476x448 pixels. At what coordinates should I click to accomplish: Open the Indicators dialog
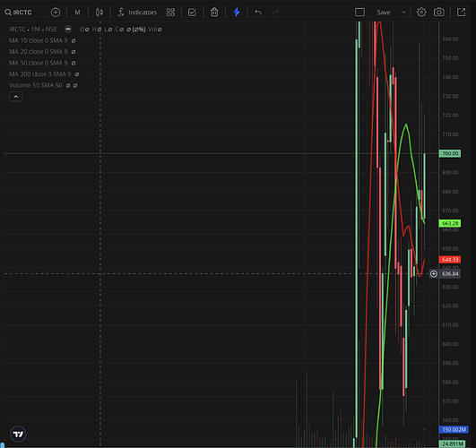(x=137, y=13)
